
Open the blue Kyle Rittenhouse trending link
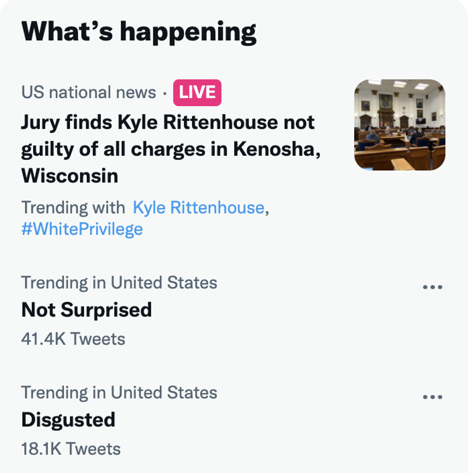pyautogui.click(x=198, y=208)
